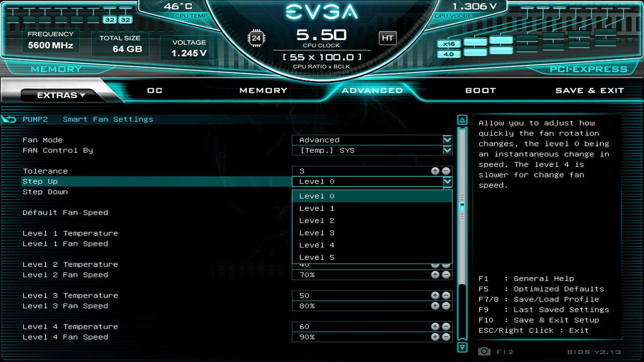This screenshot has width=644, height=362.
Task: Click minus to lower Level 4 Fan Speed
Action: click(x=446, y=337)
